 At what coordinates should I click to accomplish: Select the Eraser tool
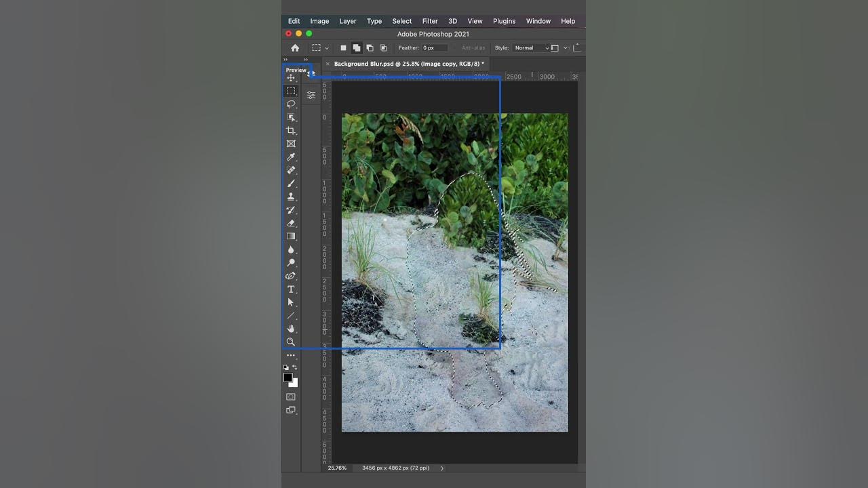pos(291,223)
